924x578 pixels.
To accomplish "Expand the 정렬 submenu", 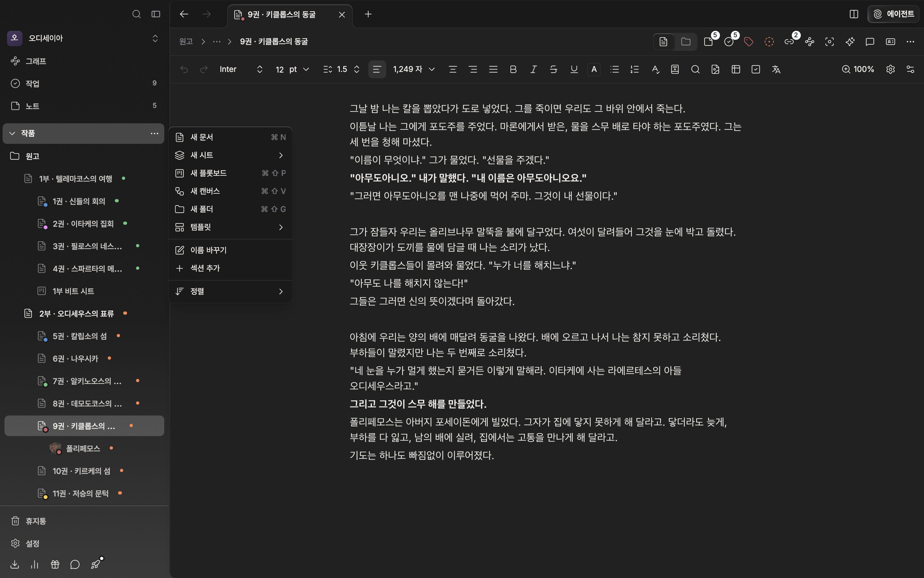I will 230,291.
